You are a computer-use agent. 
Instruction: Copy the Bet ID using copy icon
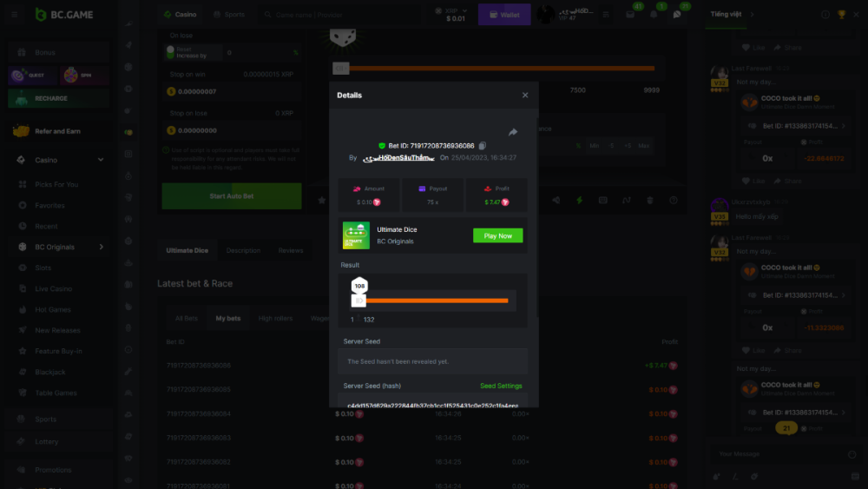pyautogui.click(x=483, y=145)
